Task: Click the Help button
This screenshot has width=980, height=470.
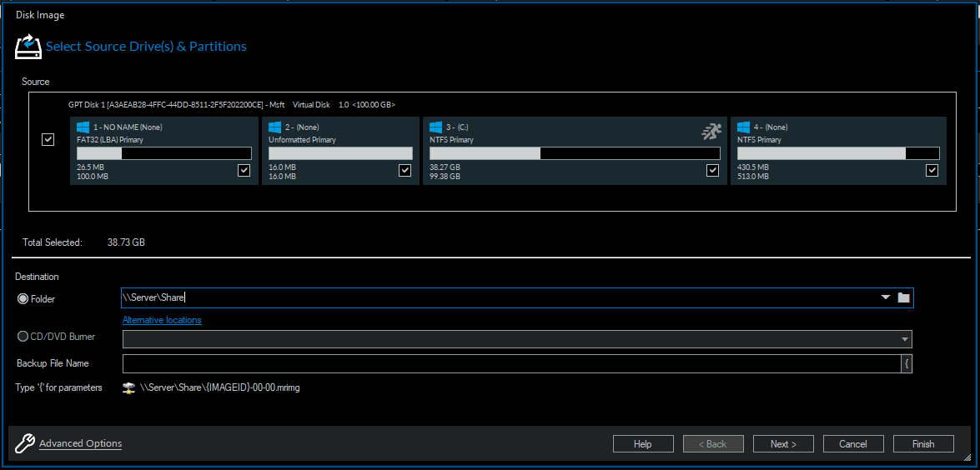Action: (643, 444)
